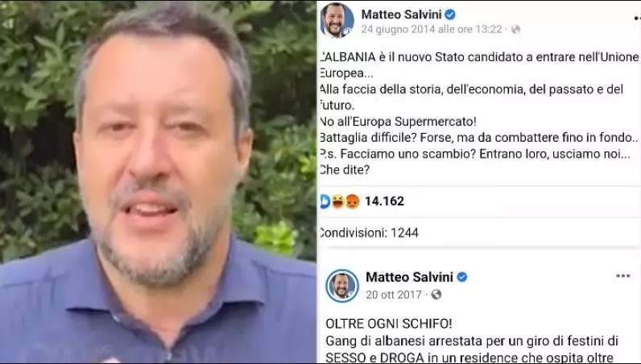Click the verified badge on the 2017 post
Image resolution: width=641 pixels, height=364 pixels.
click(x=462, y=277)
